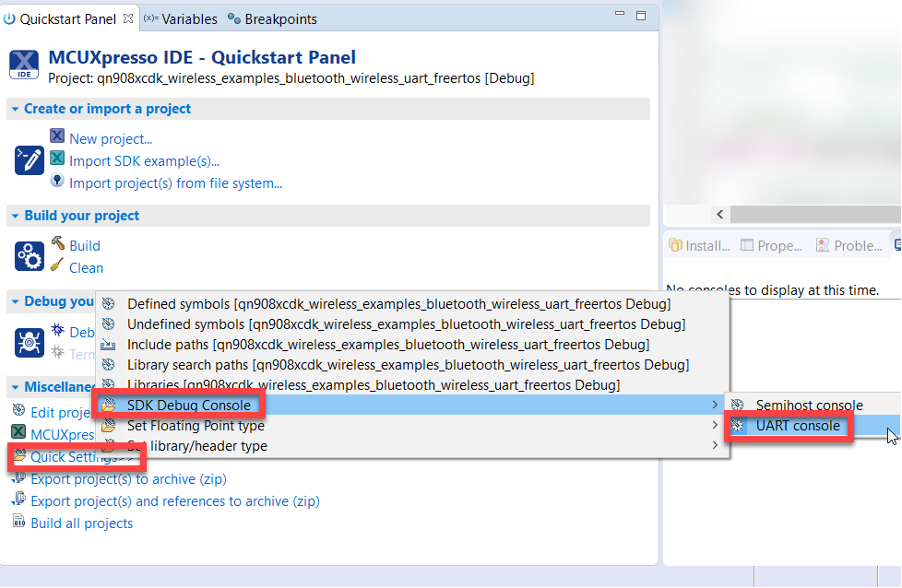Click Export project(s) to archive (zip) link

128,479
